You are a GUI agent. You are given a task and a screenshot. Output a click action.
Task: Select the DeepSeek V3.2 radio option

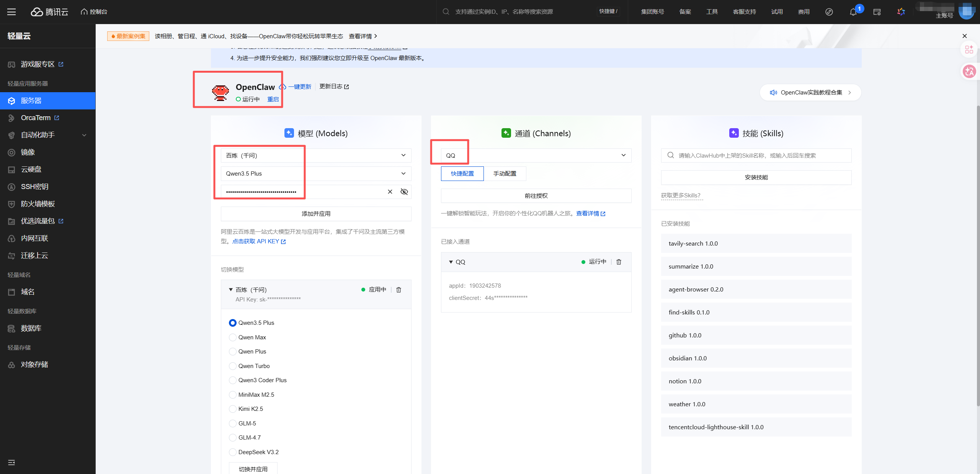[x=233, y=452]
